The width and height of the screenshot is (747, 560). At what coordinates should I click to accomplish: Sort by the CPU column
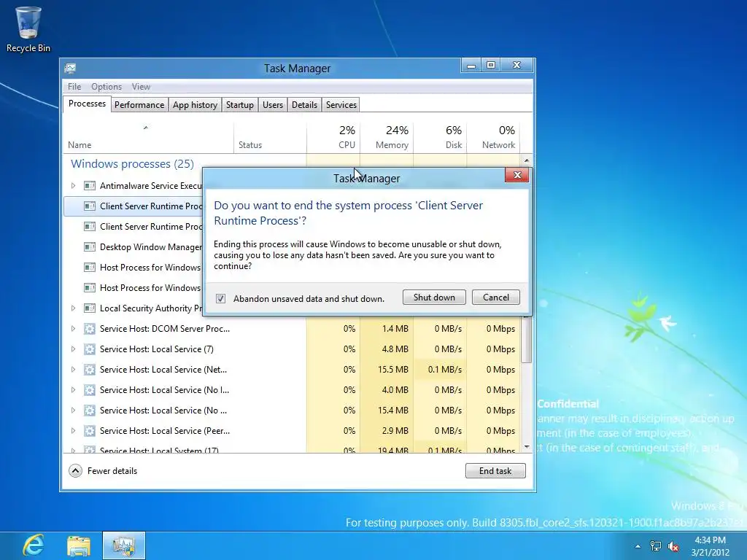pyautogui.click(x=333, y=137)
